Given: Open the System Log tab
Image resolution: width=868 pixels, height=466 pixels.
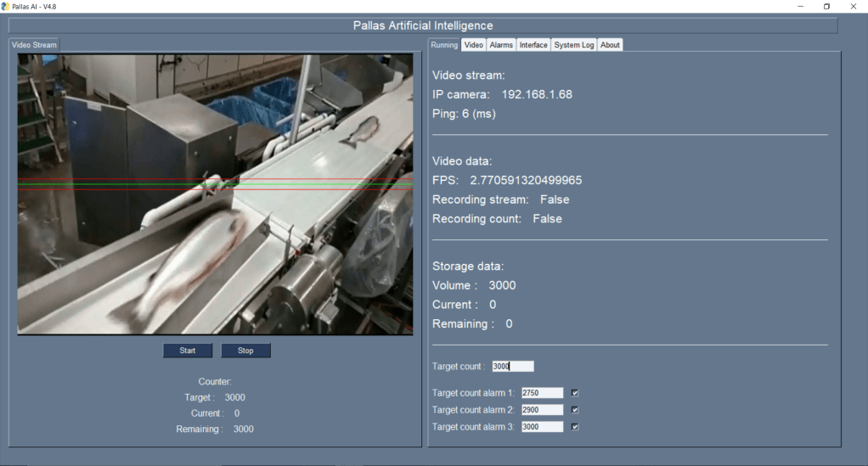Looking at the screenshot, I should tap(574, 45).
